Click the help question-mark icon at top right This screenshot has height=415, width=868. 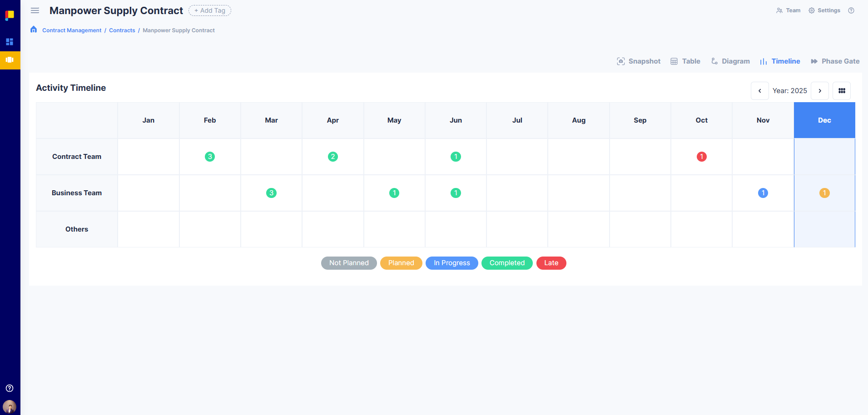[852, 10]
